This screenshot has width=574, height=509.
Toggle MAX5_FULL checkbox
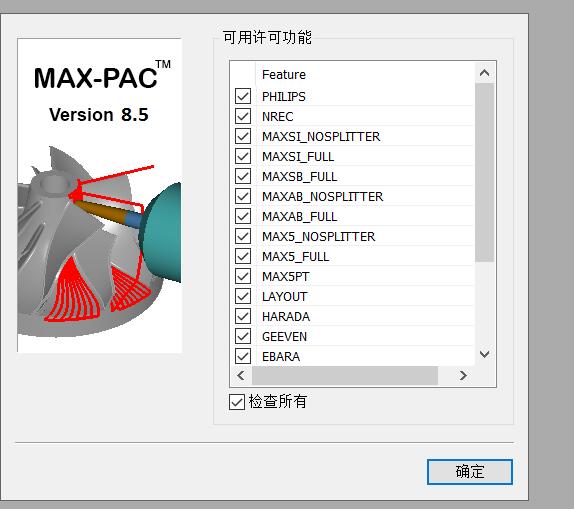click(x=243, y=256)
